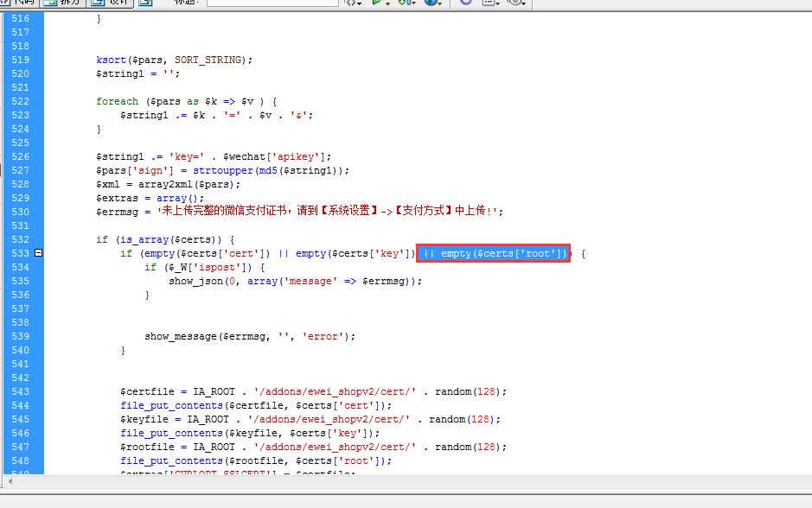Switch to Code view button
This screenshot has height=508, width=812.
click(19, 3)
